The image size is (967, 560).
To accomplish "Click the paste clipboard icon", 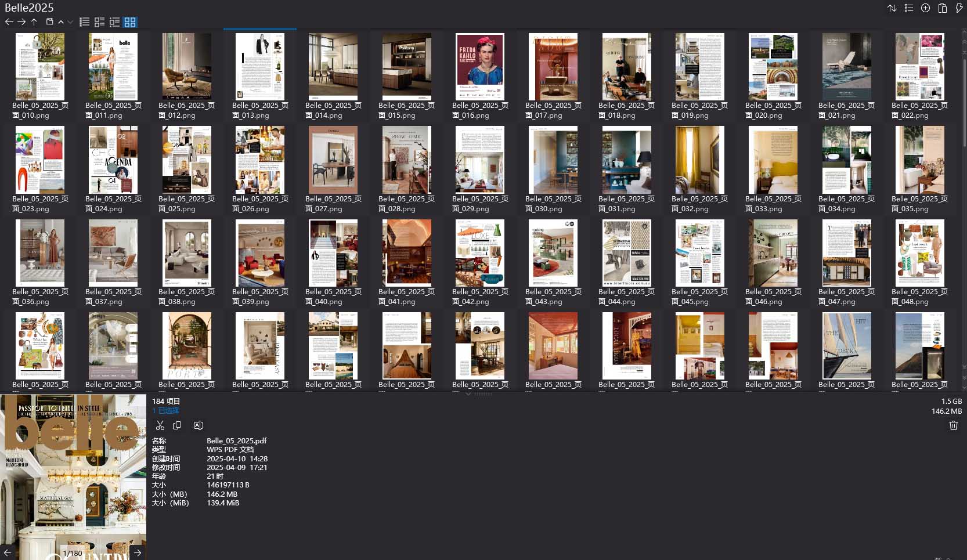I will click(x=941, y=8).
